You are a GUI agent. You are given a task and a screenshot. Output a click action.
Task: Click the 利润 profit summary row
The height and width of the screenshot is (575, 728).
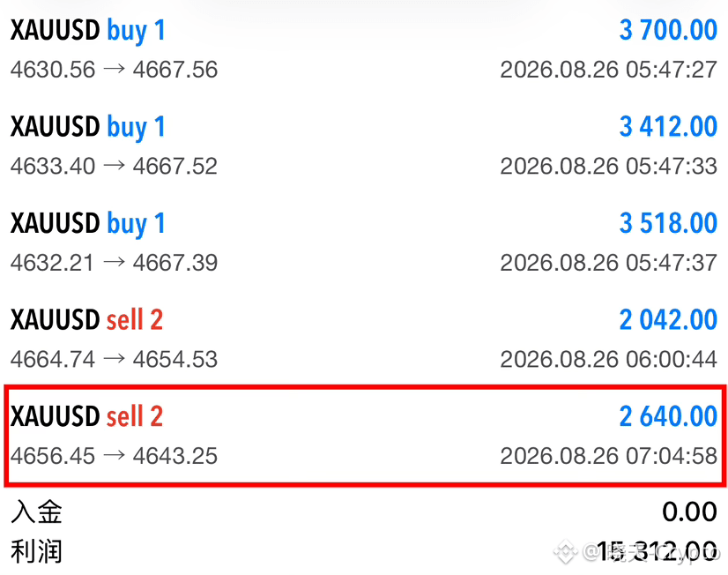[x=364, y=551]
